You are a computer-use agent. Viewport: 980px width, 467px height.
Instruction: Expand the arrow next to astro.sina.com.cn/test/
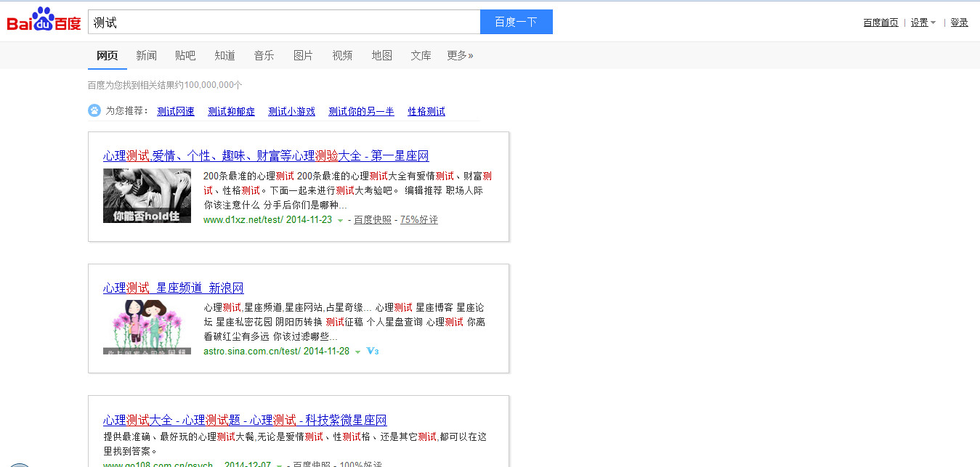(x=357, y=352)
